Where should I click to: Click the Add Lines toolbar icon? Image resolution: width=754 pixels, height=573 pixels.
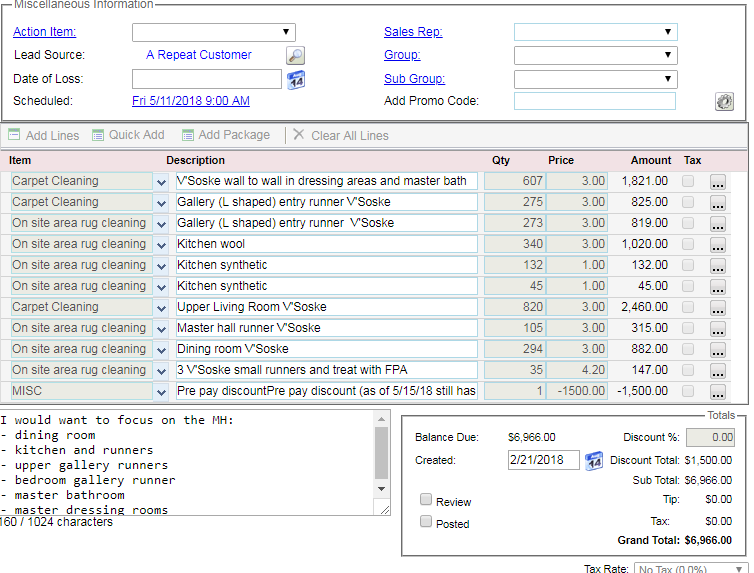tap(15, 135)
